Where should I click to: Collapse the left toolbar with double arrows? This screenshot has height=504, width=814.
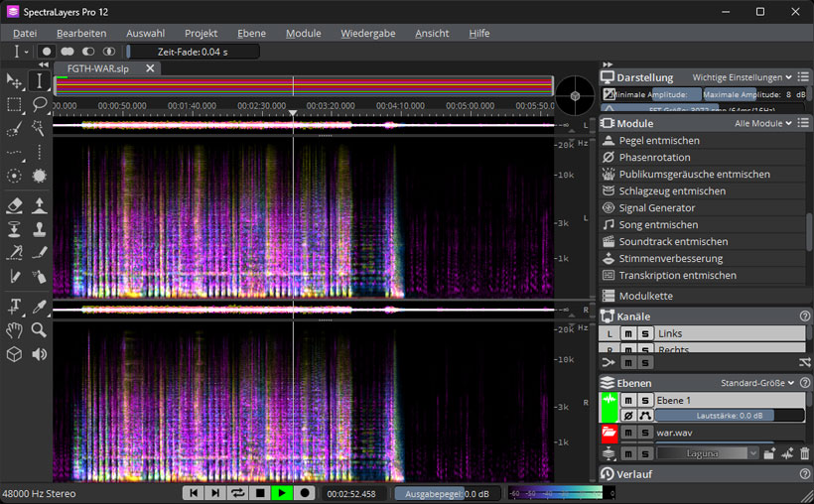point(44,64)
